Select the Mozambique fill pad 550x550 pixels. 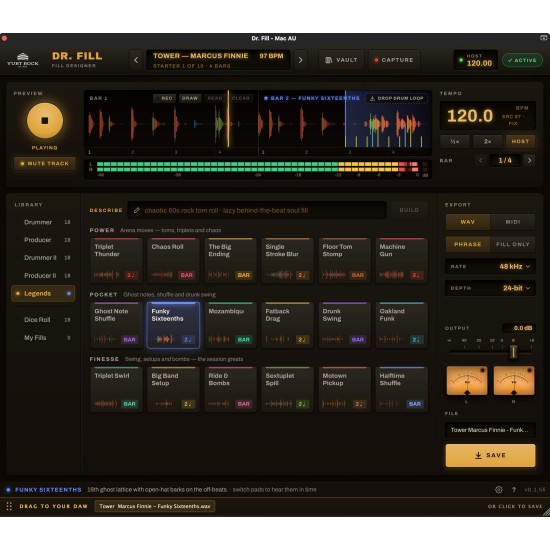coord(230,325)
